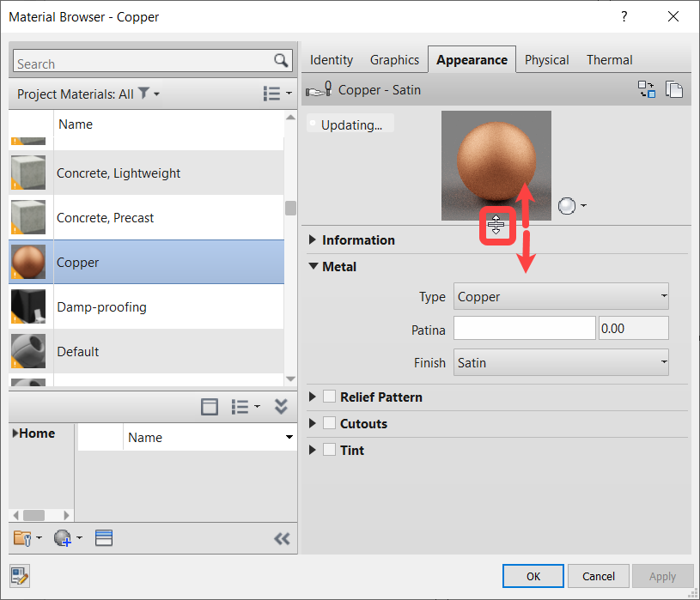The height and width of the screenshot is (600, 700).
Task: Click the materials list scroll up arrow
Action: pyautogui.click(x=290, y=118)
